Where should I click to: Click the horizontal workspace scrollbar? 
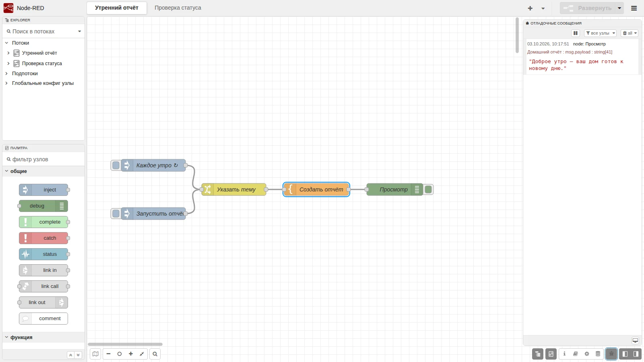pyautogui.click(x=125, y=344)
